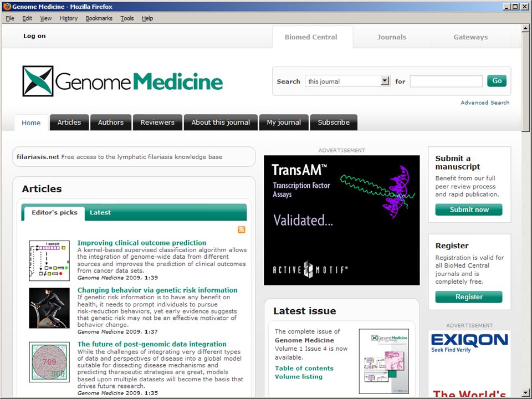
Task: Open 'Improving clinical outcome prediction' article
Action: [x=141, y=243]
